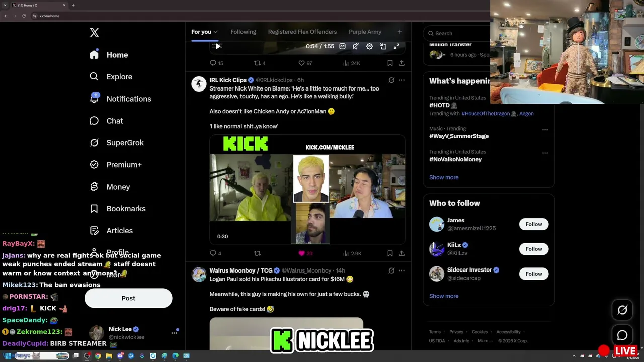
Task: Open more options on Walrus Moonboy post
Action: coord(401,270)
